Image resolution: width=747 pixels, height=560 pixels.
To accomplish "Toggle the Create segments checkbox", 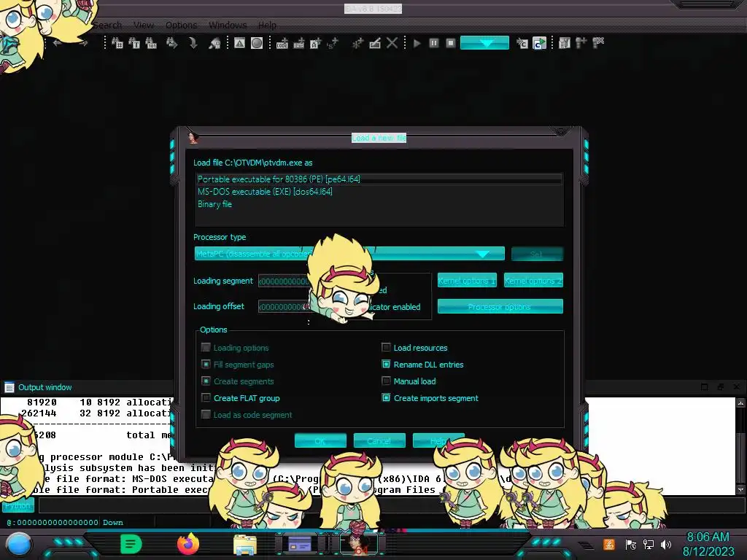I will click(x=206, y=381).
